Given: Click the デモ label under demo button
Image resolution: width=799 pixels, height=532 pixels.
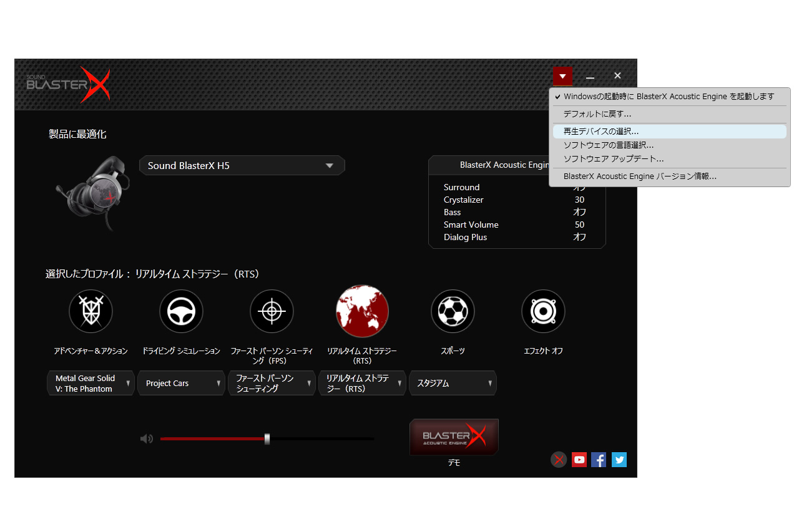Looking at the screenshot, I should point(454,463).
